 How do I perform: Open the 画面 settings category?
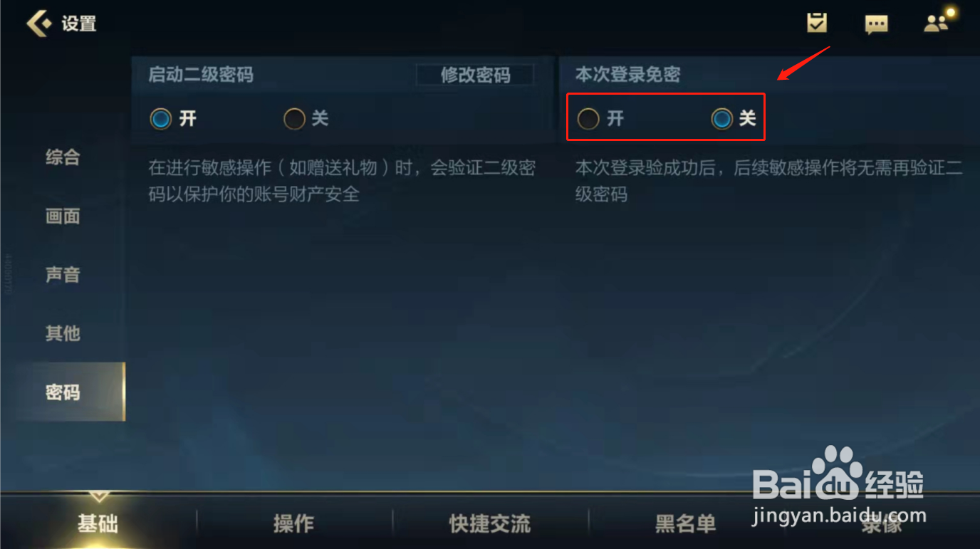[63, 216]
